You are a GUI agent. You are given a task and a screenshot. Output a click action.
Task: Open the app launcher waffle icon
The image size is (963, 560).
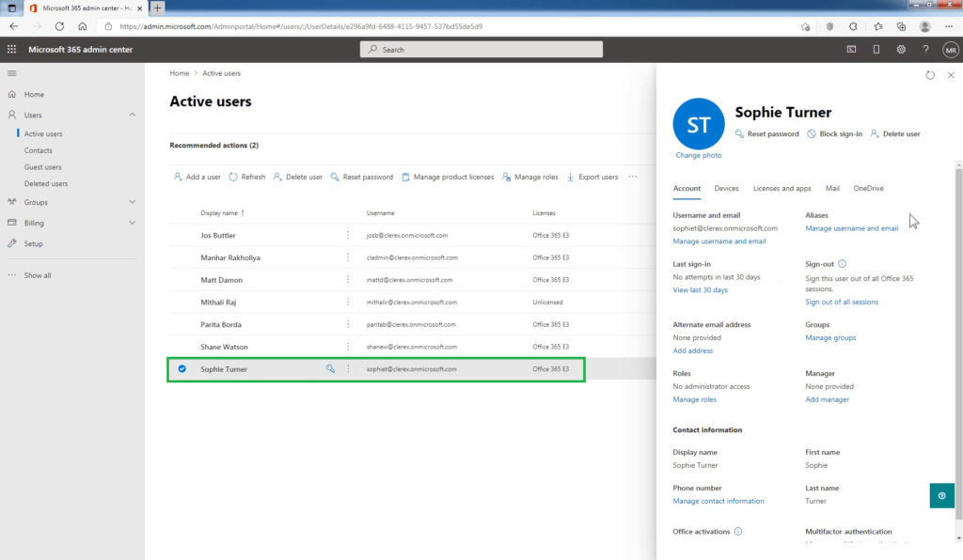[11, 49]
